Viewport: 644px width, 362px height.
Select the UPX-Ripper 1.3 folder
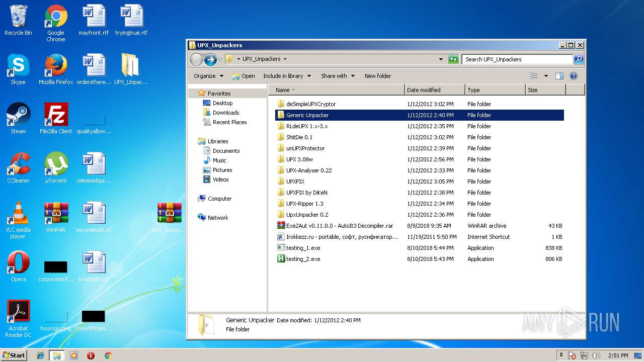pos(420,204)
